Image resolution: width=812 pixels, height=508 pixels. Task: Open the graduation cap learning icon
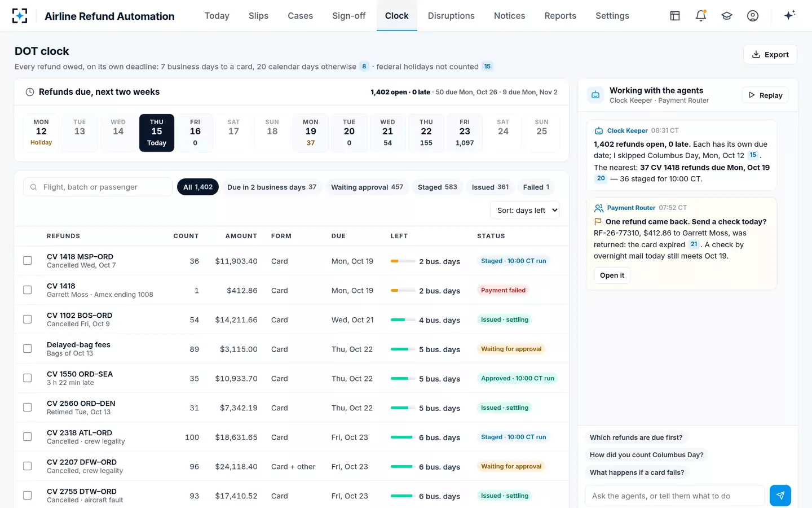727,16
